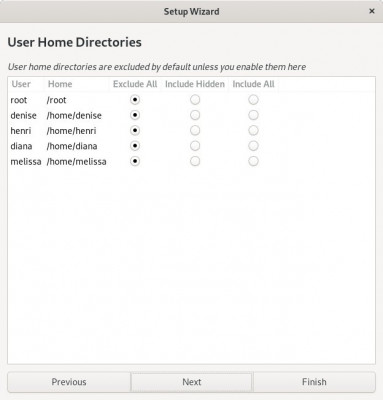383x400 pixels.
Task: Click the /home/denise path
Action: pyautogui.click(x=74, y=115)
